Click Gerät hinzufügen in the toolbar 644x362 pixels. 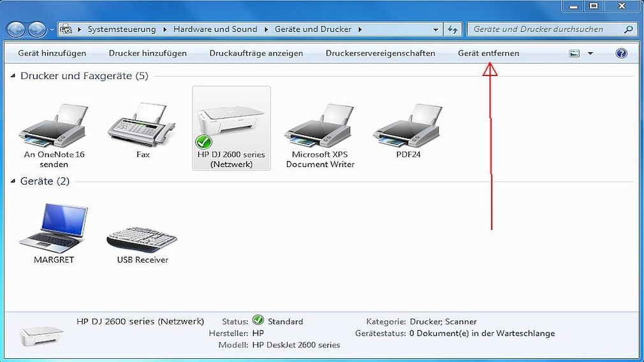pyautogui.click(x=52, y=54)
